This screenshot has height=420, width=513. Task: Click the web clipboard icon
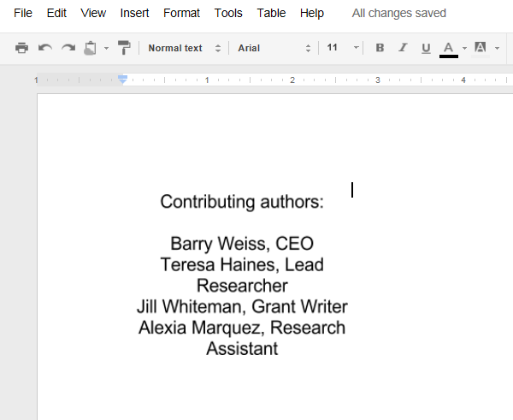pos(91,48)
